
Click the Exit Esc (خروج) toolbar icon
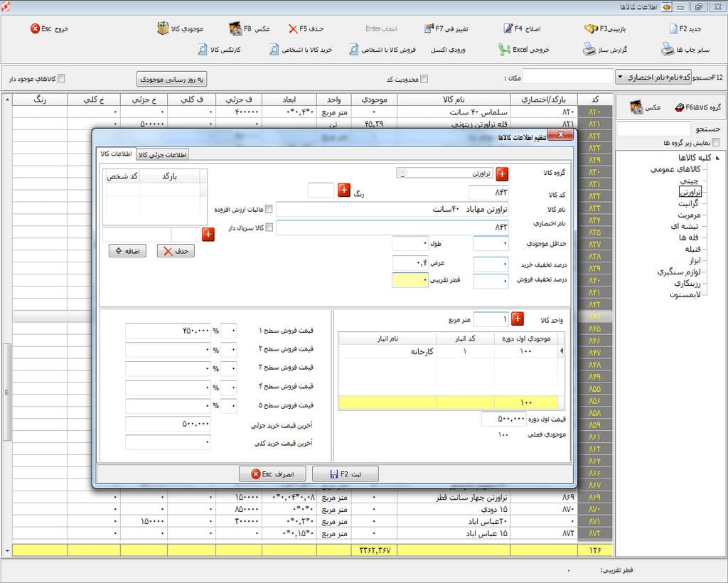coord(36,28)
